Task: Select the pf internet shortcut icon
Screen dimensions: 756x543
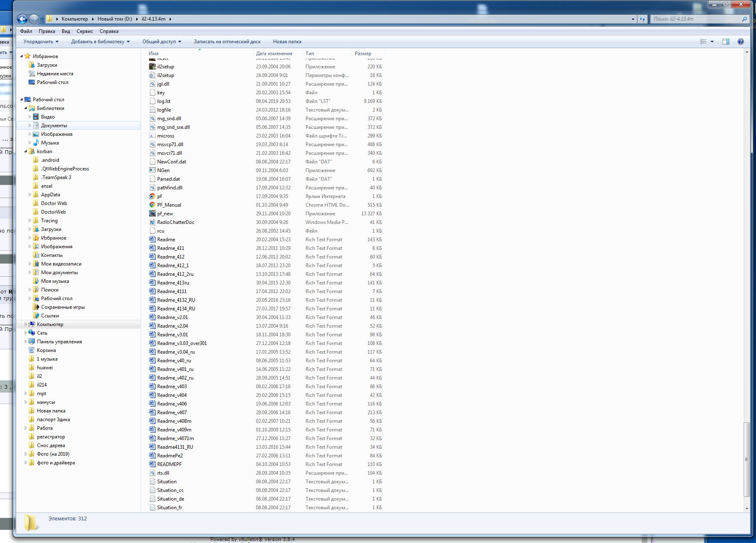Action: pyautogui.click(x=152, y=196)
